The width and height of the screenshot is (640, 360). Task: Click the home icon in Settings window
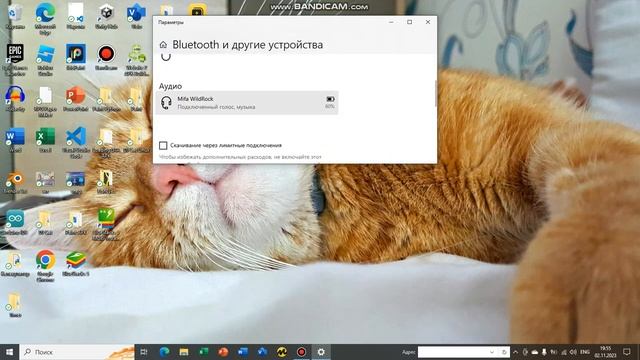tap(163, 44)
